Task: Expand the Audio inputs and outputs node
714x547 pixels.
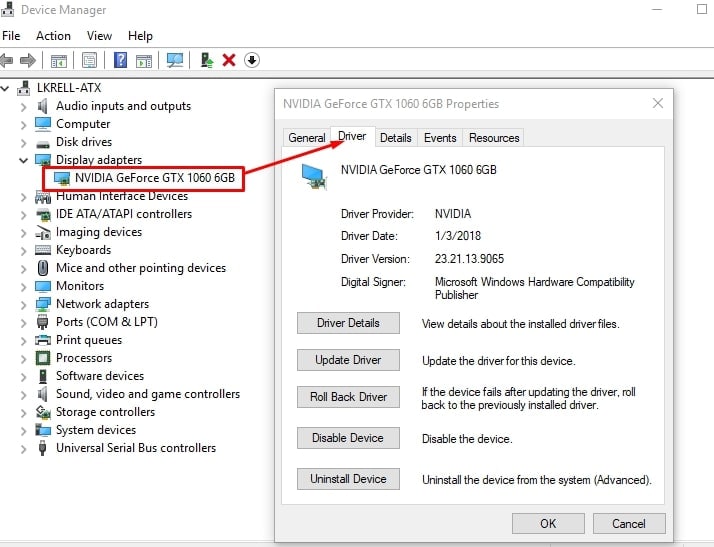Action: [x=24, y=107]
